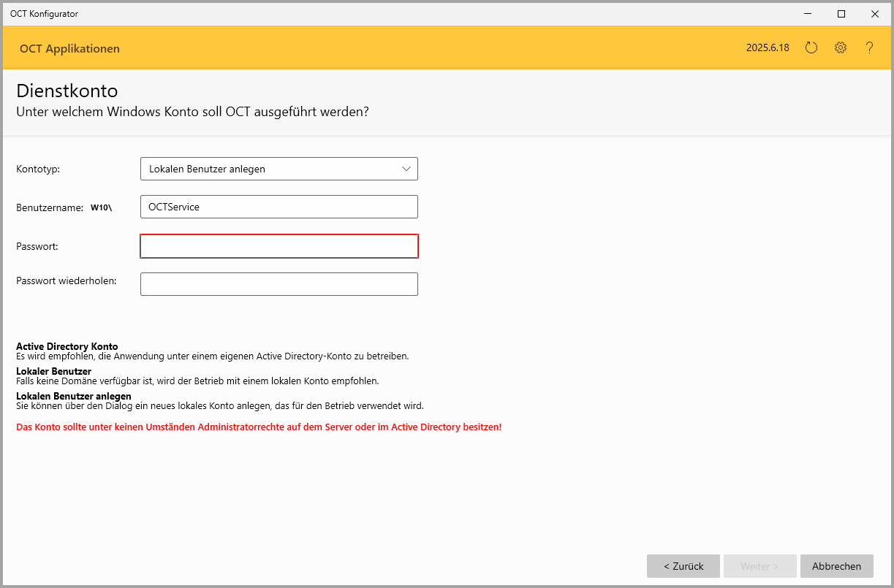Go back with the Zurück button
894x588 pixels.
tap(683, 566)
